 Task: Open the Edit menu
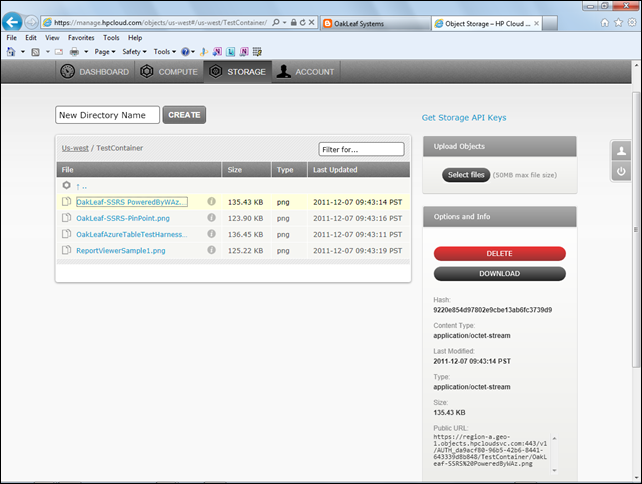point(31,38)
